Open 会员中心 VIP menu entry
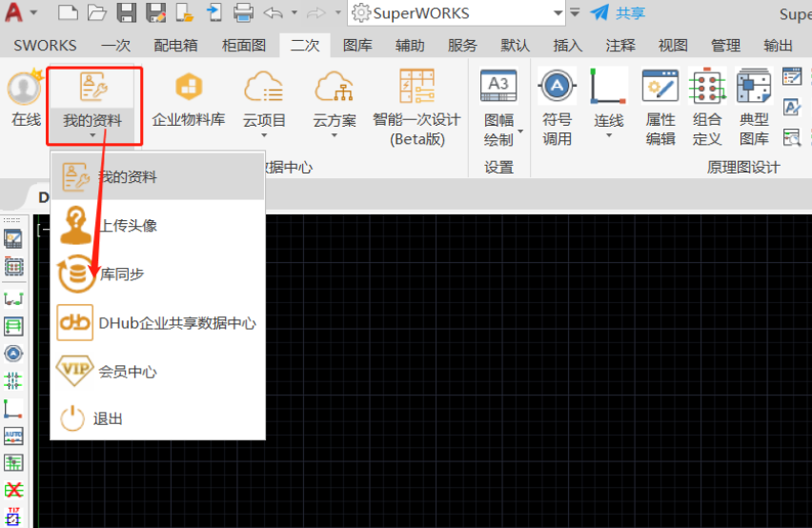 pos(158,371)
